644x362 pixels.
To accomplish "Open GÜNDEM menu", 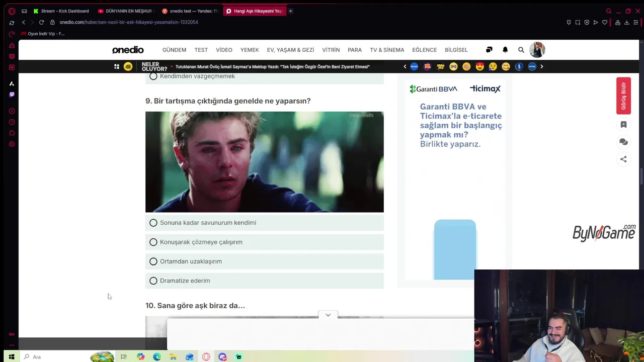I will (x=174, y=50).
